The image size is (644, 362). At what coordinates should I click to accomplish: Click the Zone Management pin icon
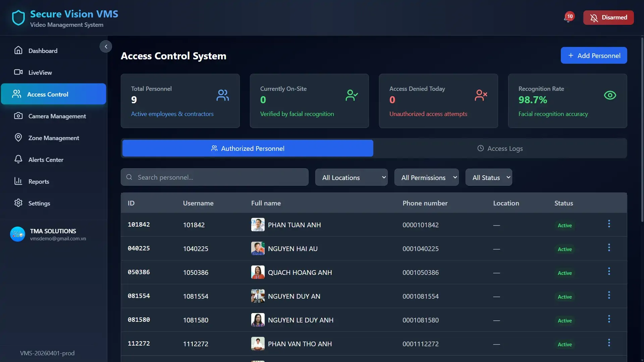tap(18, 137)
